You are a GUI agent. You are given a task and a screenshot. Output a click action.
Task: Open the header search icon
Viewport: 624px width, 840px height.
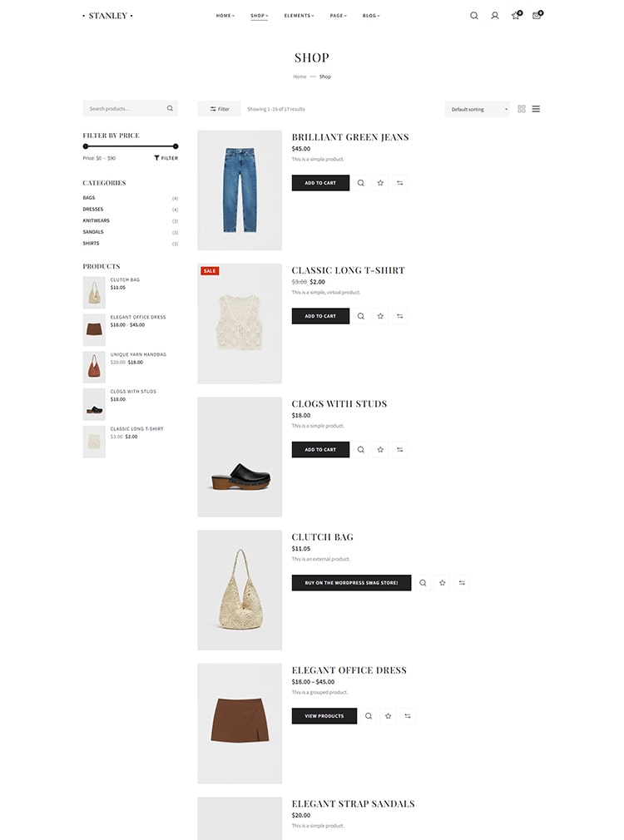click(474, 16)
